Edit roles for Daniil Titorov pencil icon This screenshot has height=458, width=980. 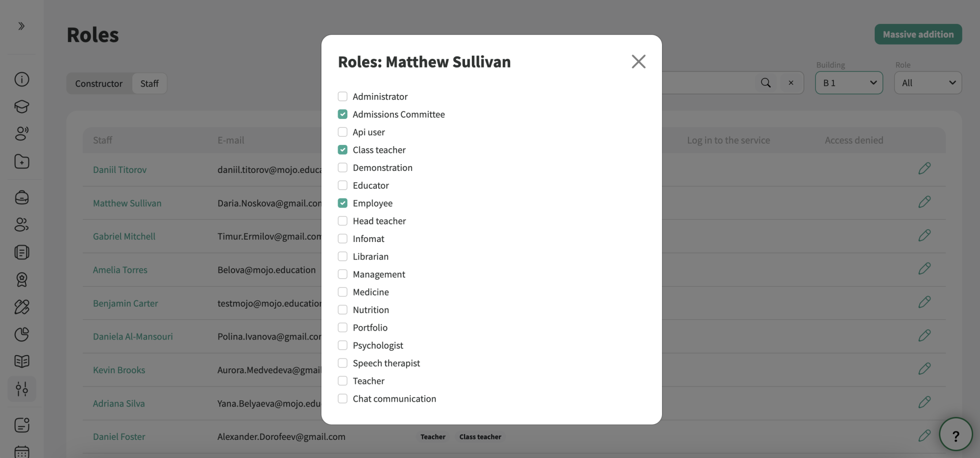coord(924,169)
